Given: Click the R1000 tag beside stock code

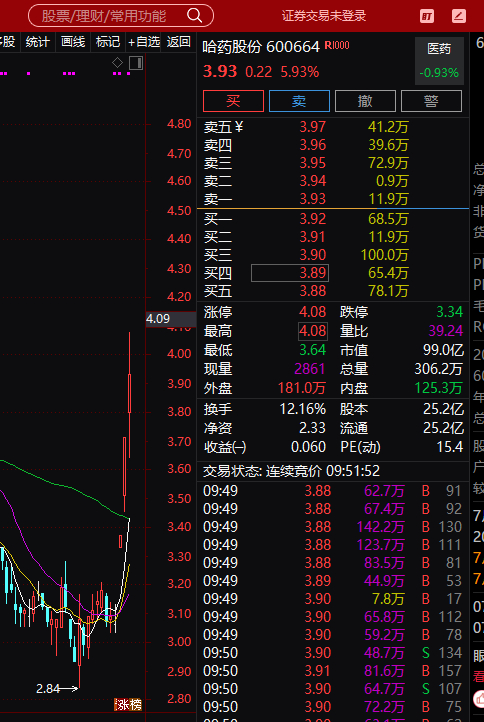Looking at the screenshot, I should pos(337,45).
